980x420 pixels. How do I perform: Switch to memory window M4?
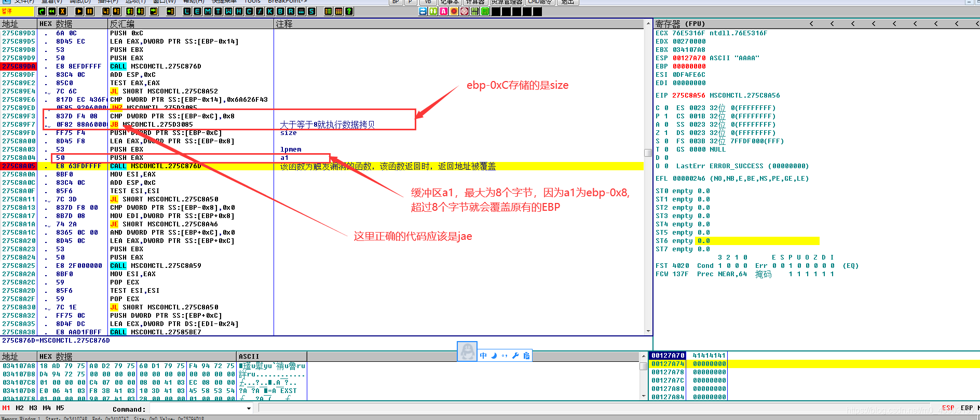point(47,408)
